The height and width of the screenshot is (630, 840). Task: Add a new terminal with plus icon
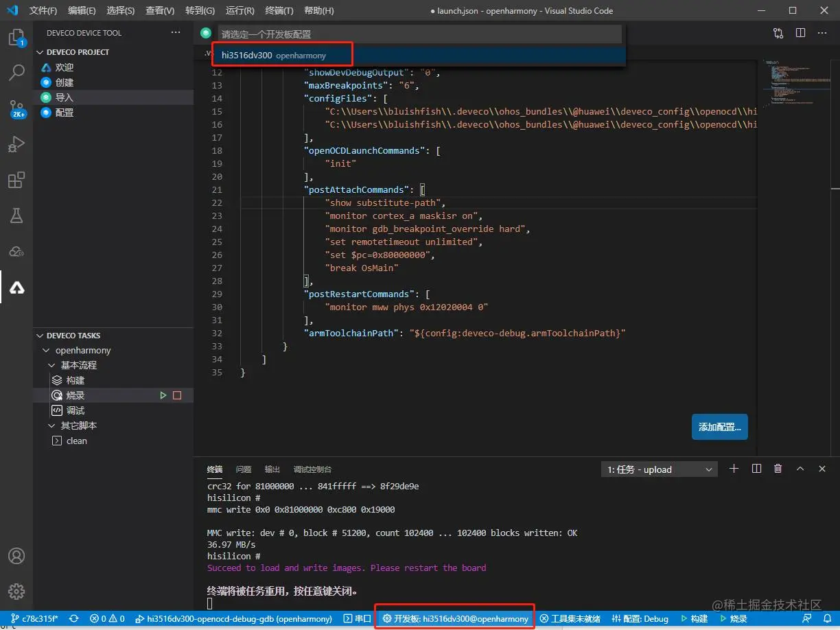point(734,469)
